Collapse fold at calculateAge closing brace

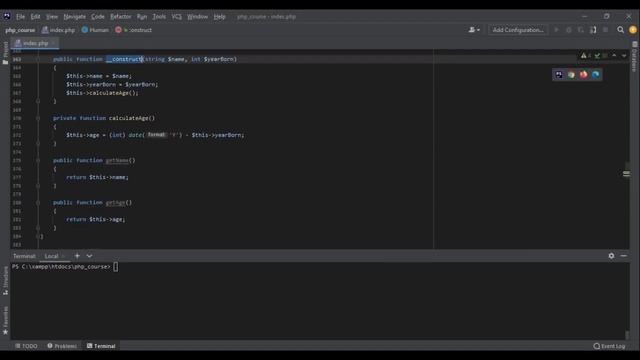pos(38,143)
